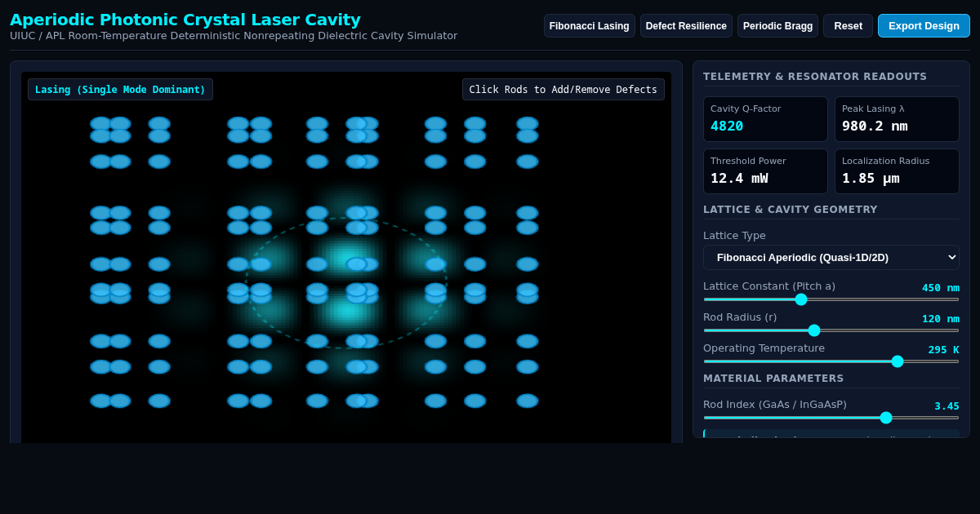Click the Lattice & Cavity Geometry heading
Image resolution: width=980 pixels, height=514 pixels.
click(791, 210)
